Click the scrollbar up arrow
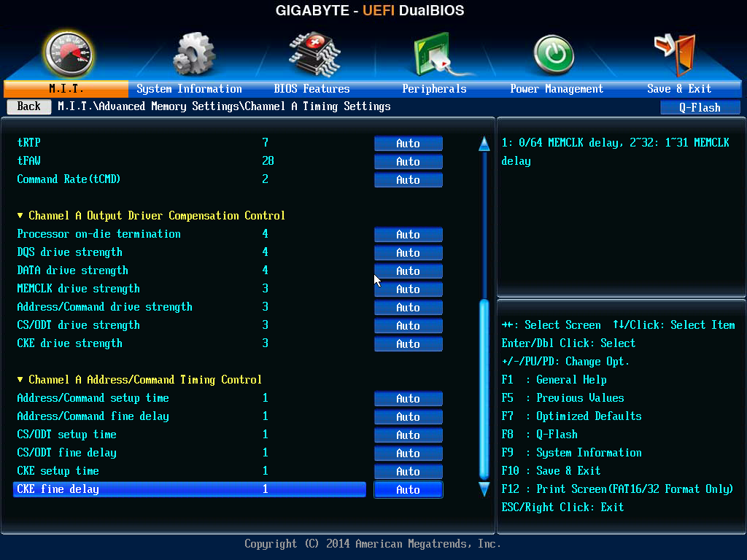Image resolution: width=747 pixels, height=560 pixels. point(484,144)
